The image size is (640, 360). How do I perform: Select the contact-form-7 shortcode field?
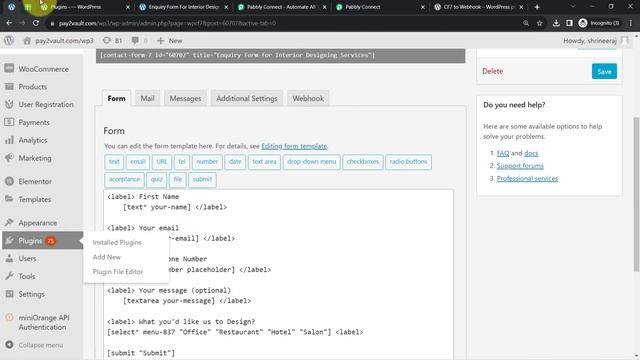pos(280,56)
